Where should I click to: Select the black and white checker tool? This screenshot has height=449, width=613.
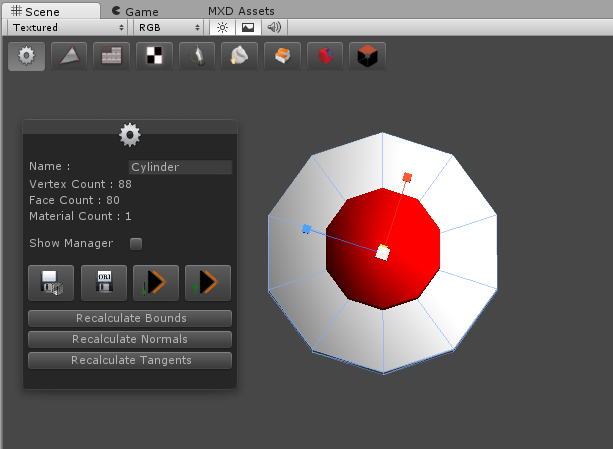[x=154, y=56]
